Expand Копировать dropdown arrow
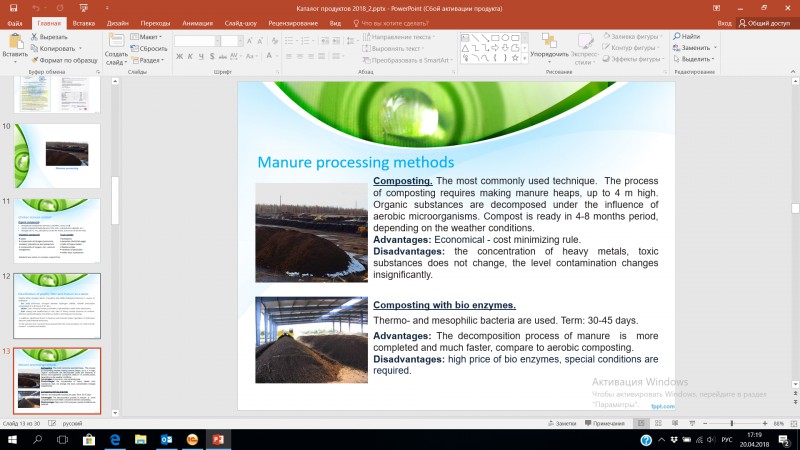Screen dimensions: 800x450 click(81, 48)
